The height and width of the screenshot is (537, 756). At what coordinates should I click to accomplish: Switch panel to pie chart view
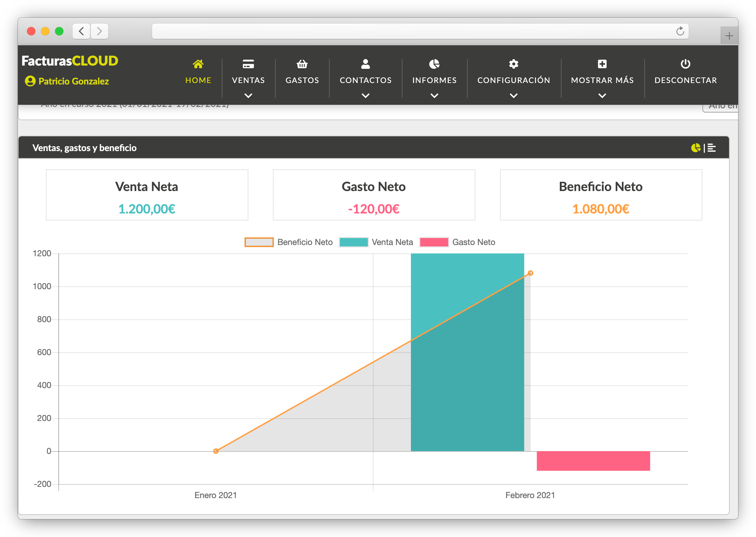(696, 148)
